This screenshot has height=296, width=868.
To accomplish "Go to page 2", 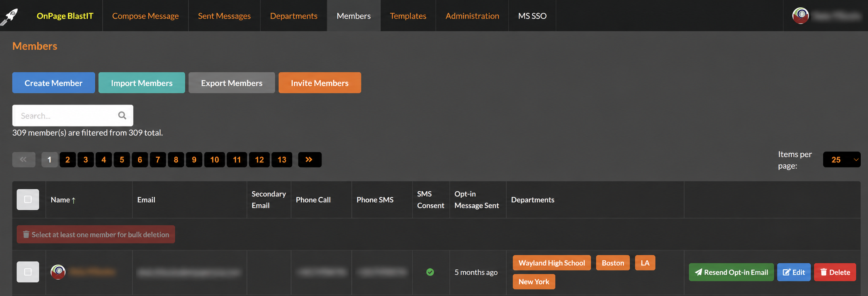I will tap(68, 160).
